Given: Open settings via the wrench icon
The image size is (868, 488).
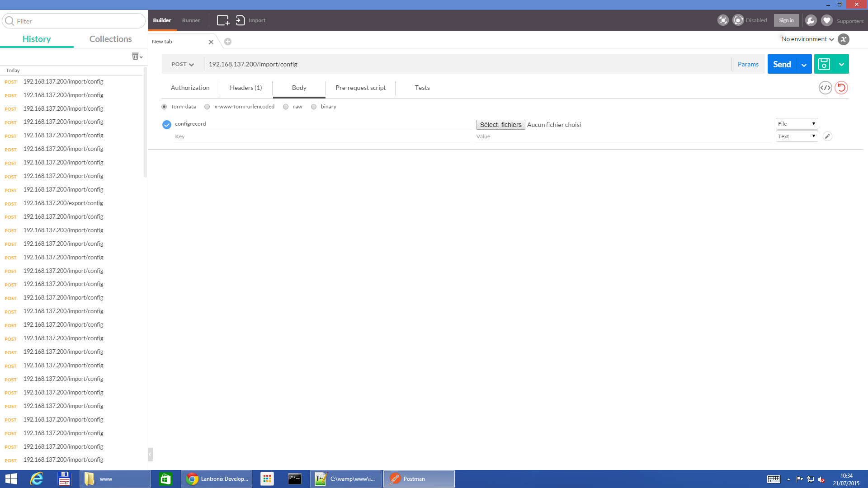Looking at the screenshot, I should coord(811,20).
